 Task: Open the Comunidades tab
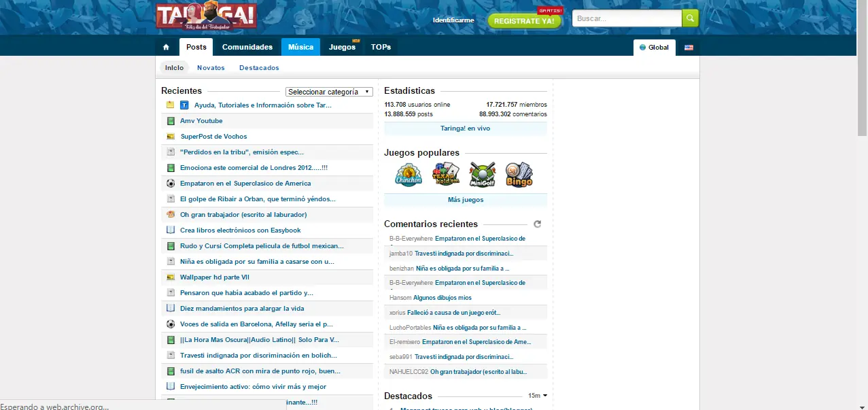point(247,47)
